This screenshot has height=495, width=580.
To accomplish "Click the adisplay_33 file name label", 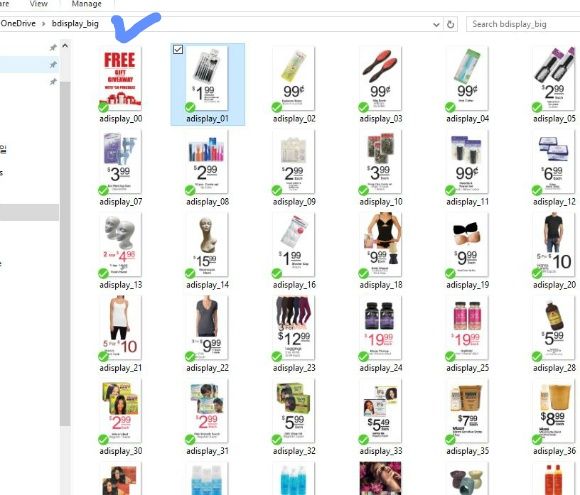I will click(x=381, y=451).
